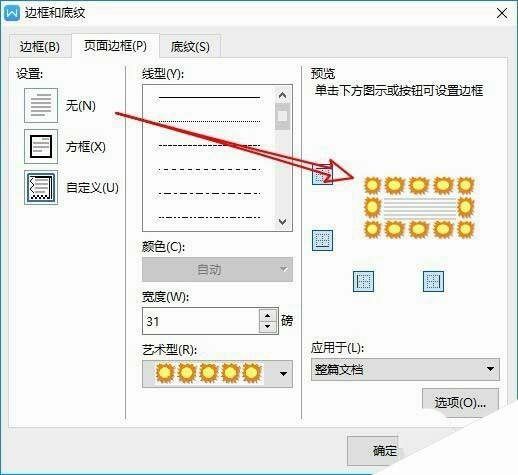
Task: Select the solid line style
Action: coord(209,97)
